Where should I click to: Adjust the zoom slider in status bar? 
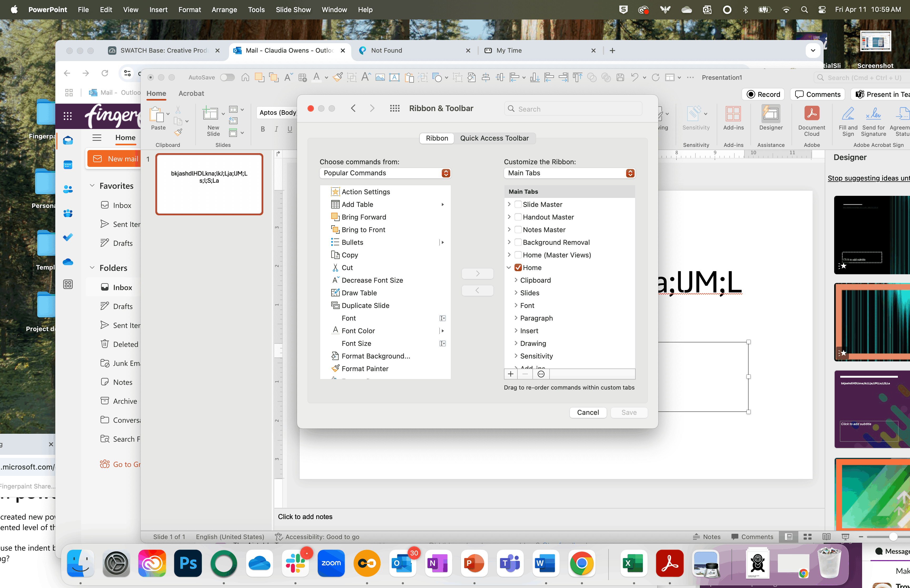(x=893, y=537)
